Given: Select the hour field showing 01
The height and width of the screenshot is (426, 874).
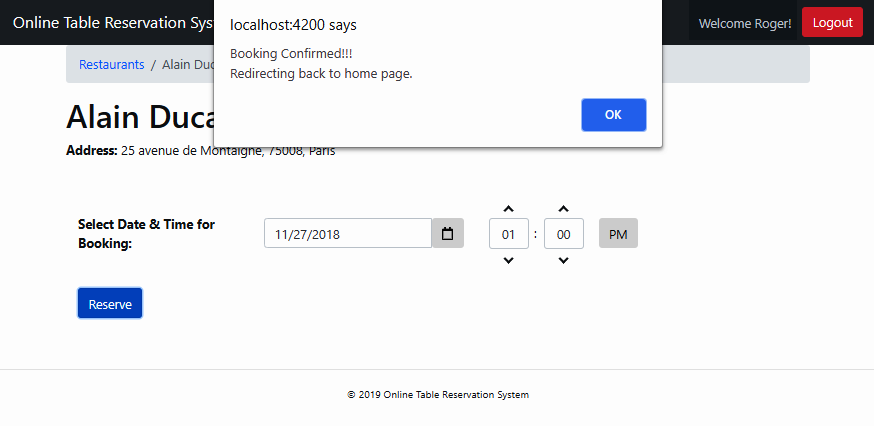Looking at the screenshot, I should (508, 234).
